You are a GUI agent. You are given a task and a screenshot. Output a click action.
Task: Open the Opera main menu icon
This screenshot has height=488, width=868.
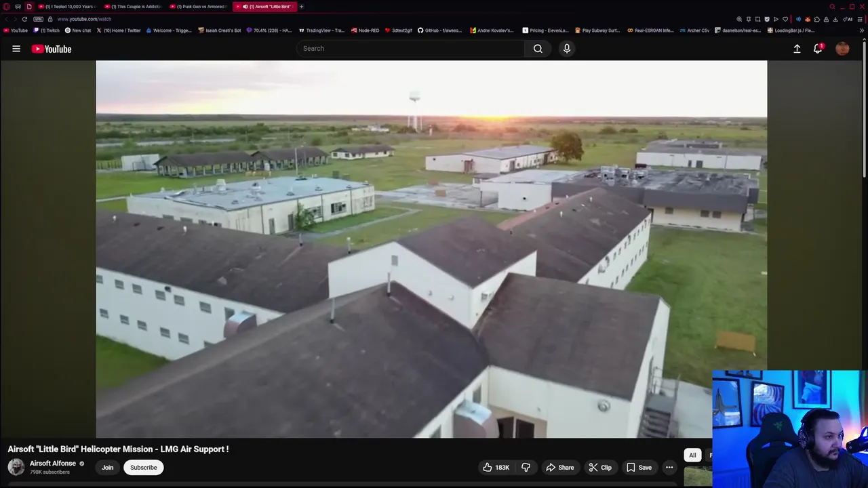click(7, 7)
